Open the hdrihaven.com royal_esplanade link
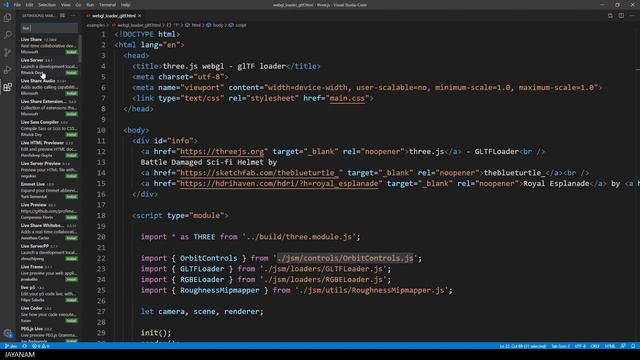This screenshot has width=640, height=360. pyautogui.click(x=279, y=183)
